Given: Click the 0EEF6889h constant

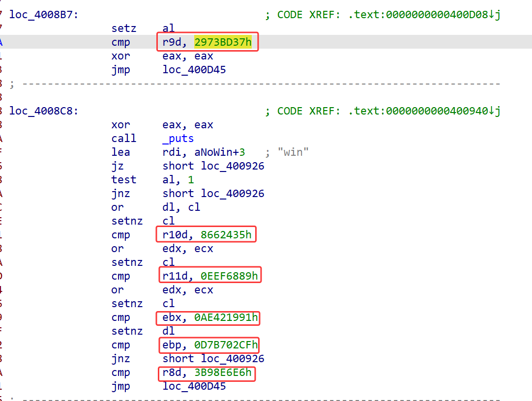Looking at the screenshot, I should (229, 276).
